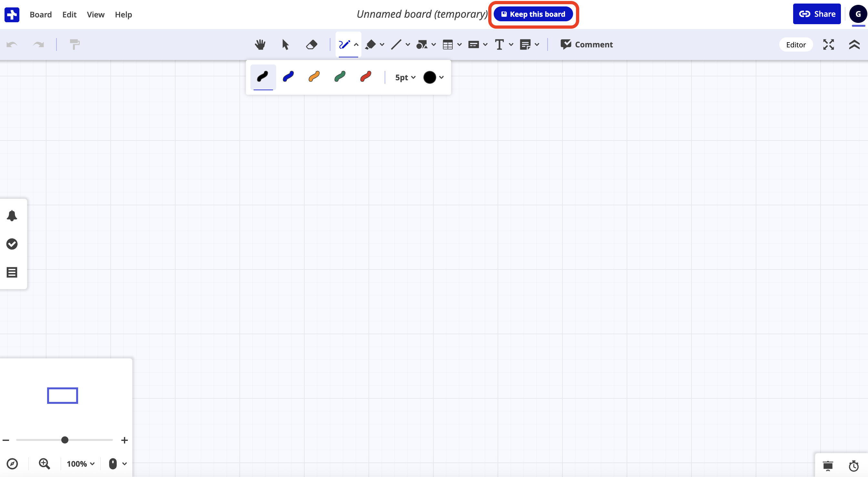Open the notifications bell in the sidebar
The image size is (868, 477).
click(12, 216)
